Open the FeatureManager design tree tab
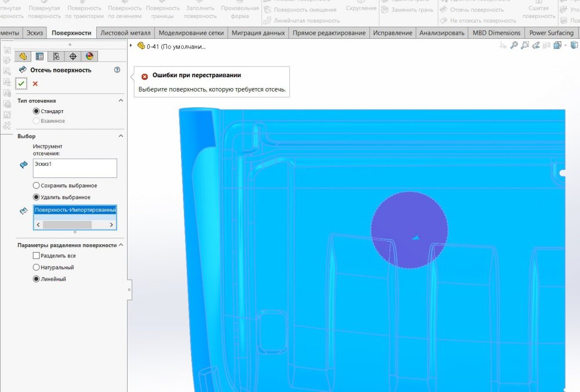 pyautogui.click(x=23, y=56)
